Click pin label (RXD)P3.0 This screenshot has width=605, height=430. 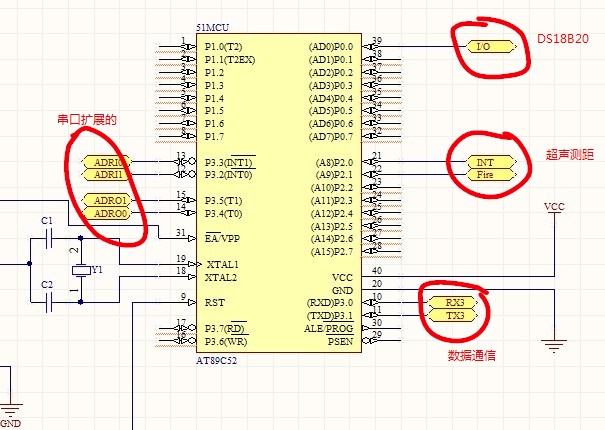tap(330, 303)
